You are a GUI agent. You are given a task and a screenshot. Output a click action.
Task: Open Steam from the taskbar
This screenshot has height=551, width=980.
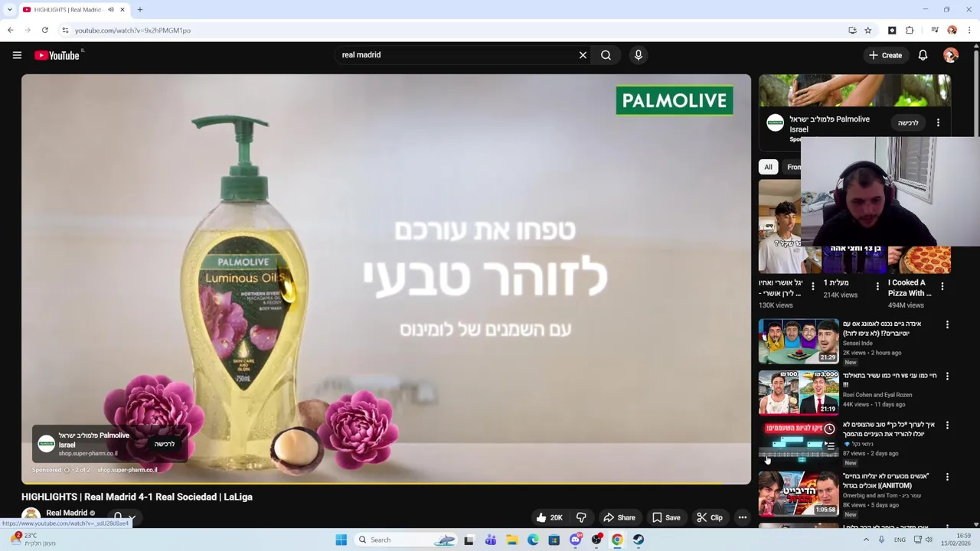639,540
